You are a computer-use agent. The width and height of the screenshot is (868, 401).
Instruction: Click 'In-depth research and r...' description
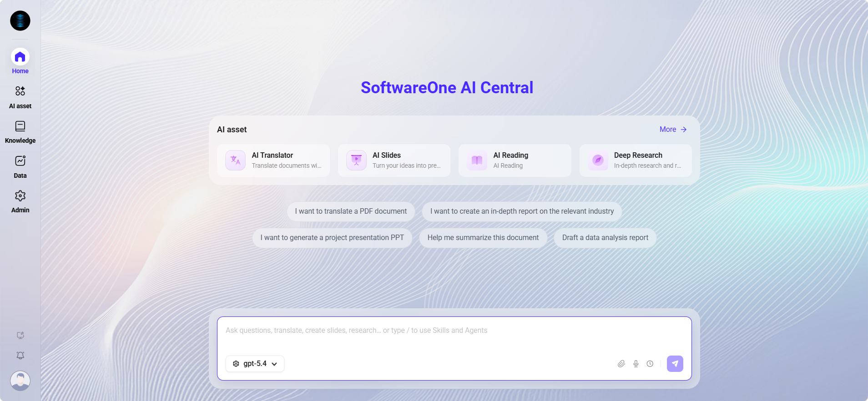tap(648, 166)
